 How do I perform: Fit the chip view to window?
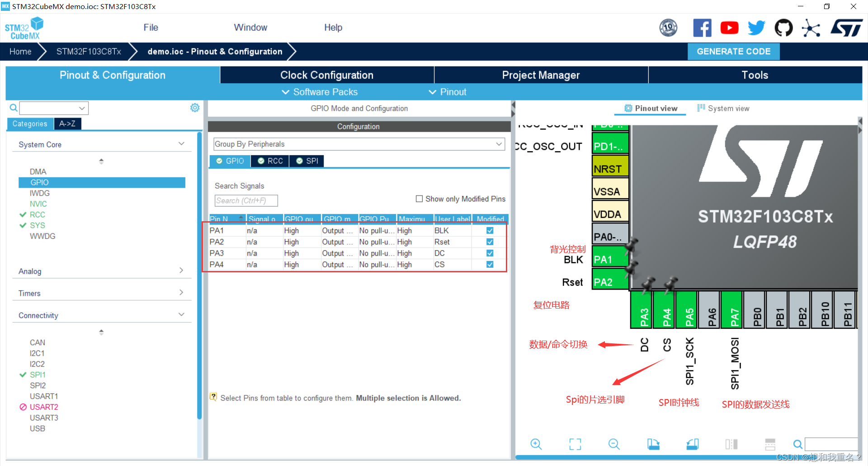[x=575, y=444]
